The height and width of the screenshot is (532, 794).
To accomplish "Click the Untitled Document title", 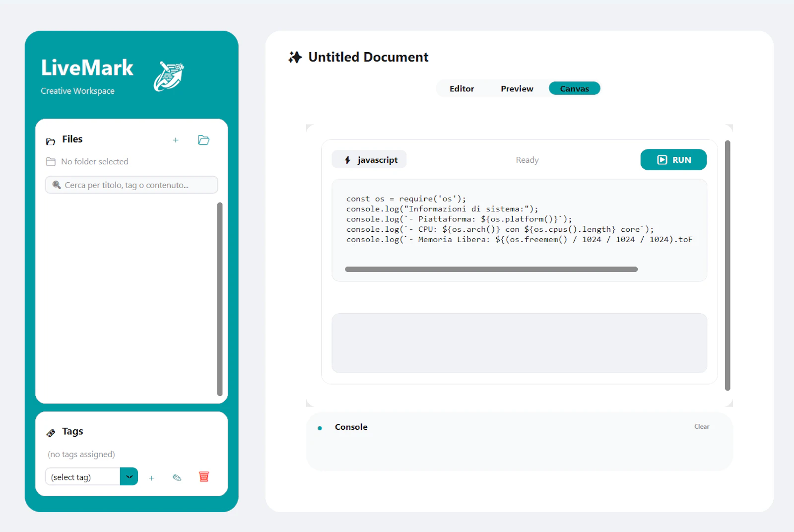I will tap(368, 57).
